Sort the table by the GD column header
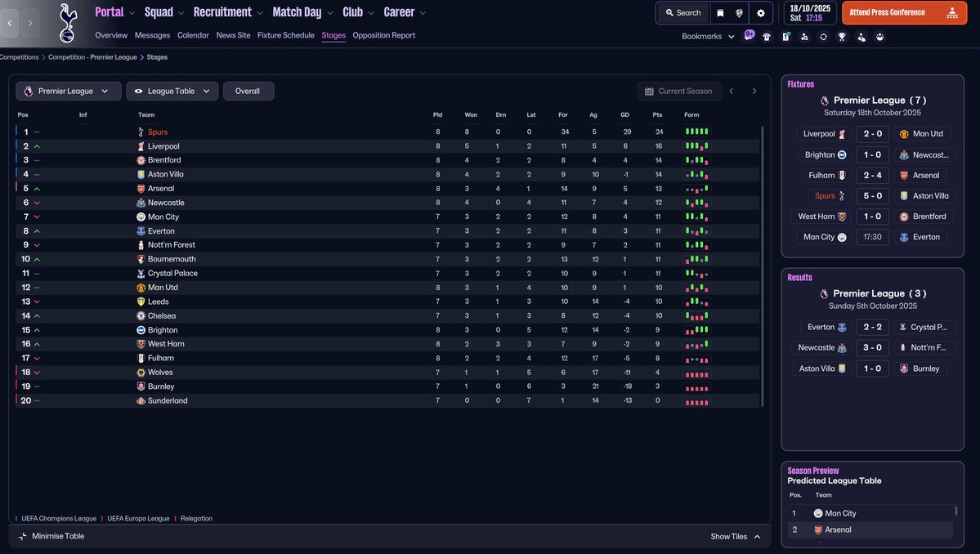 coord(625,115)
